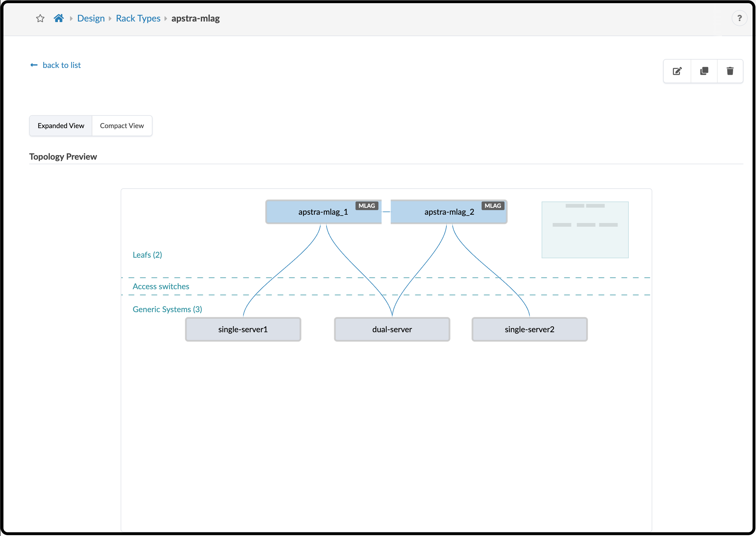Select the single-server2 generic system
Screen dimensions: 756x536
530,329
